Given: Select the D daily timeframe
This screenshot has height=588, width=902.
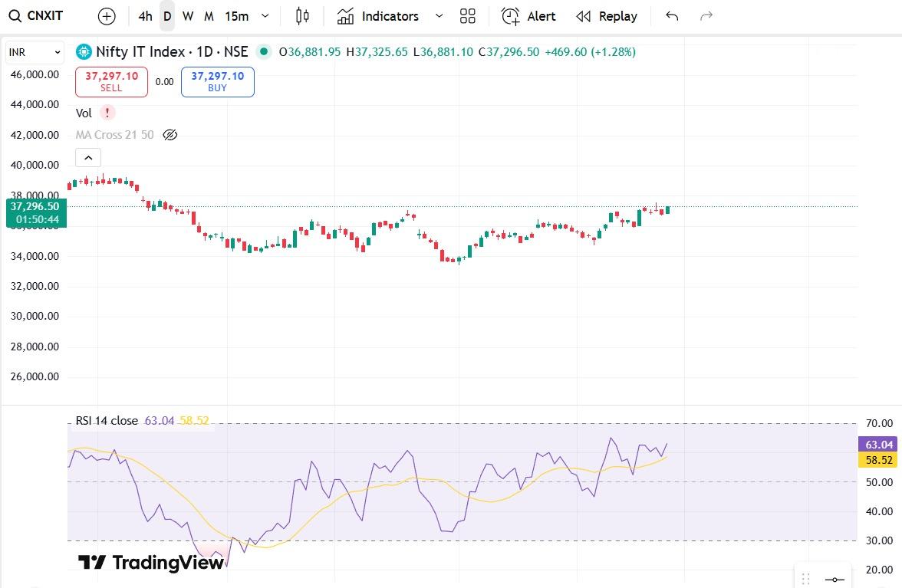Looking at the screenshot, I should (167, 17).
